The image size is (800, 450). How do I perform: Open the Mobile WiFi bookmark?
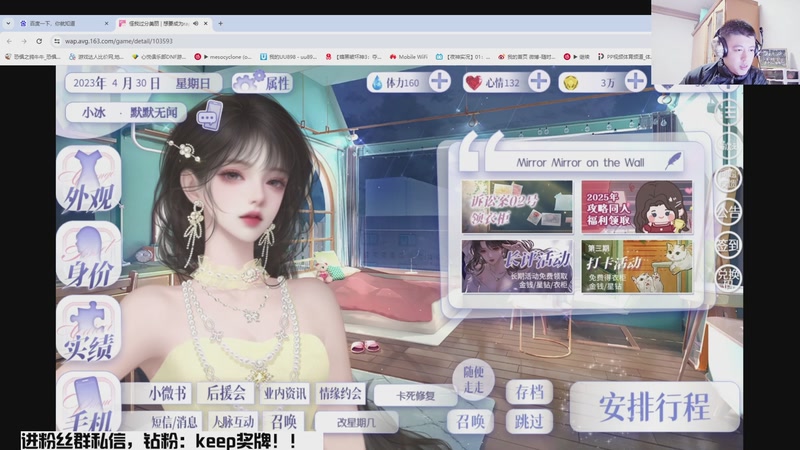(409, 57)
